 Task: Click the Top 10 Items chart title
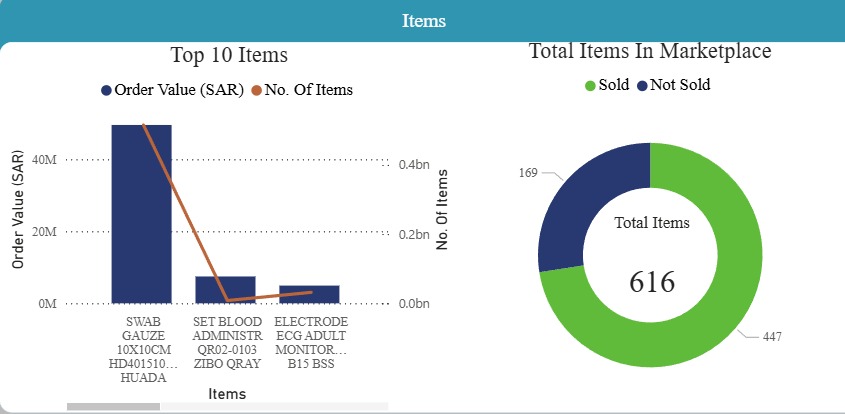pos(229,55)
